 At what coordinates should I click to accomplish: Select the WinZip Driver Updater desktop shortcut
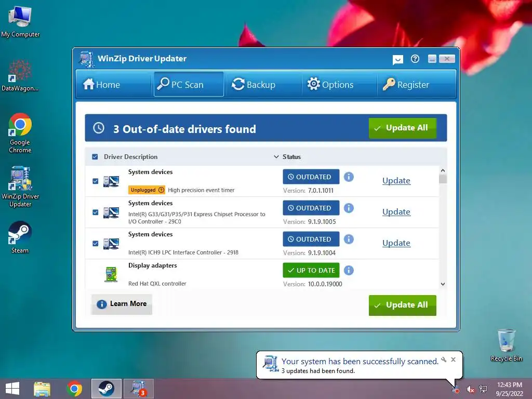pyautogui.click(x=20, y=187)
